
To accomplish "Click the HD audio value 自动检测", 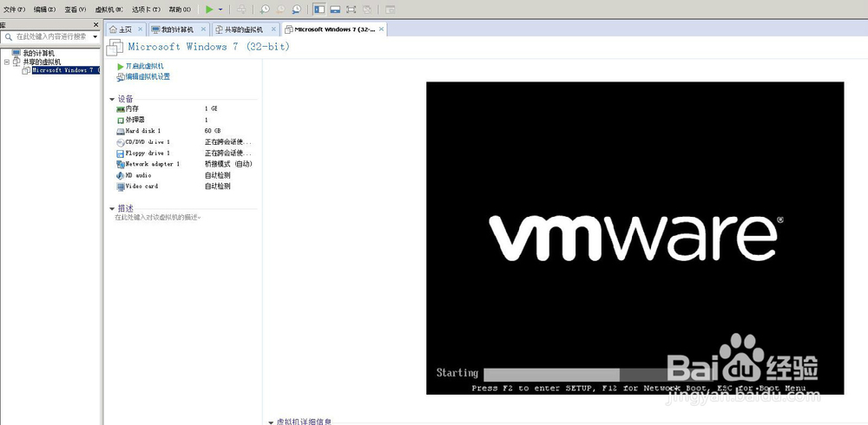I will click(218, 175).
